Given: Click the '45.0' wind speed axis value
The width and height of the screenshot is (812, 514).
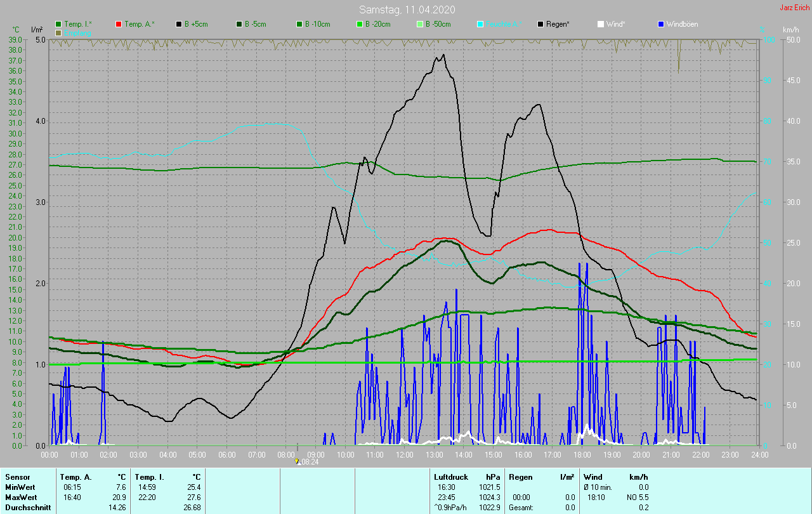Looking at the screenshot, I should (794, 80).
